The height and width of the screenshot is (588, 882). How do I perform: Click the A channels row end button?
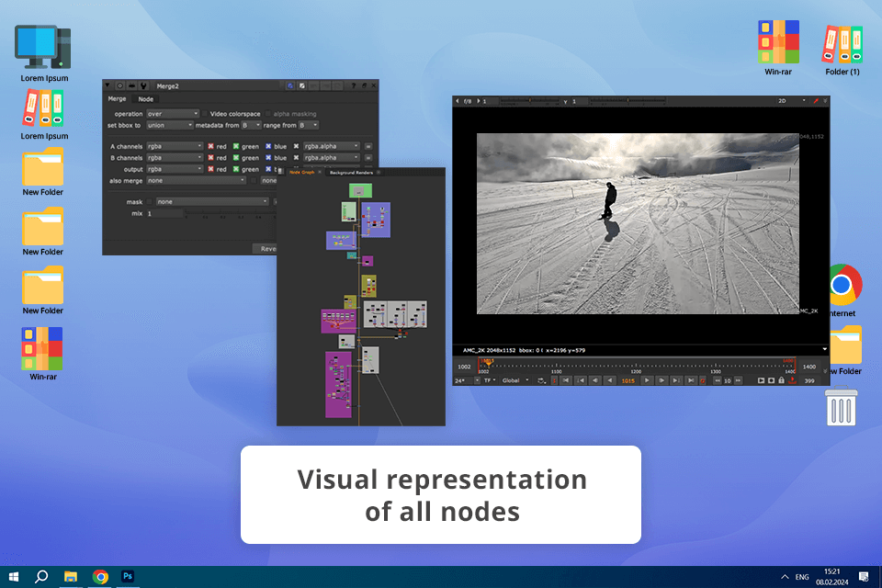click(x=367, y=146)
